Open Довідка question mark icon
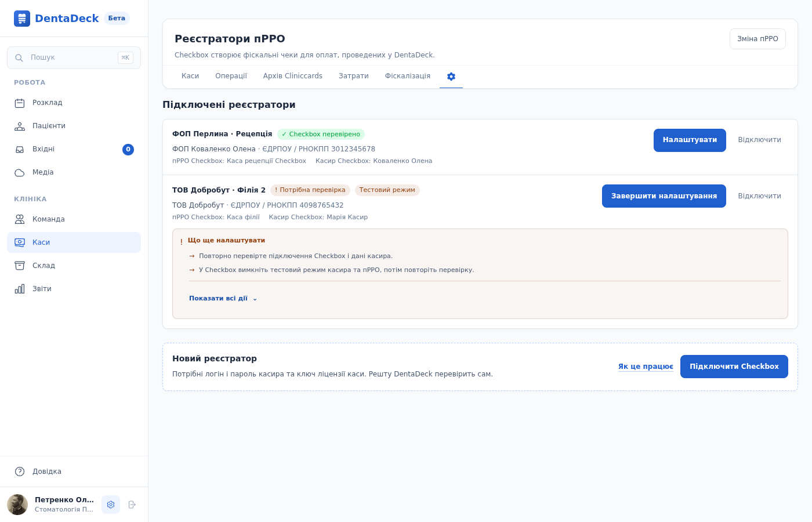The height and width of the screenshot is (522, 812). point(20,472)
